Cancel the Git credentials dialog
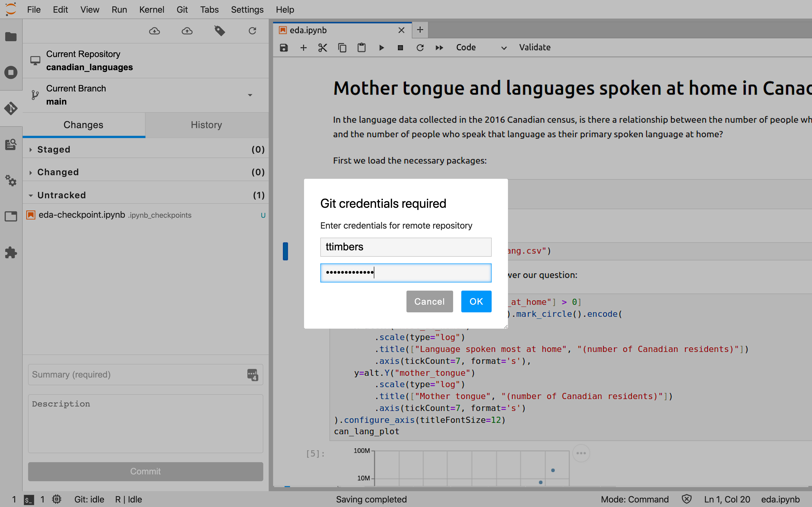This screenshot has height=507, width=812. pos(430,301)
